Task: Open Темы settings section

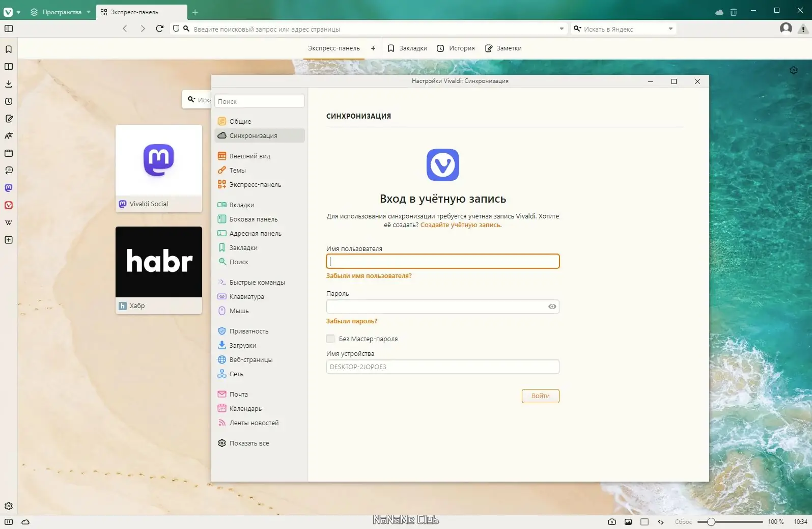Action: pos(260,170)
